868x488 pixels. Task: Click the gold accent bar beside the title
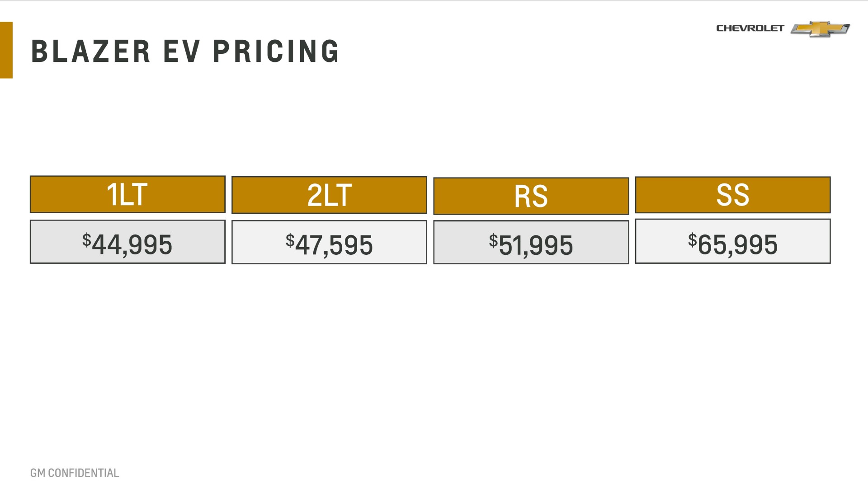(6, 50)
